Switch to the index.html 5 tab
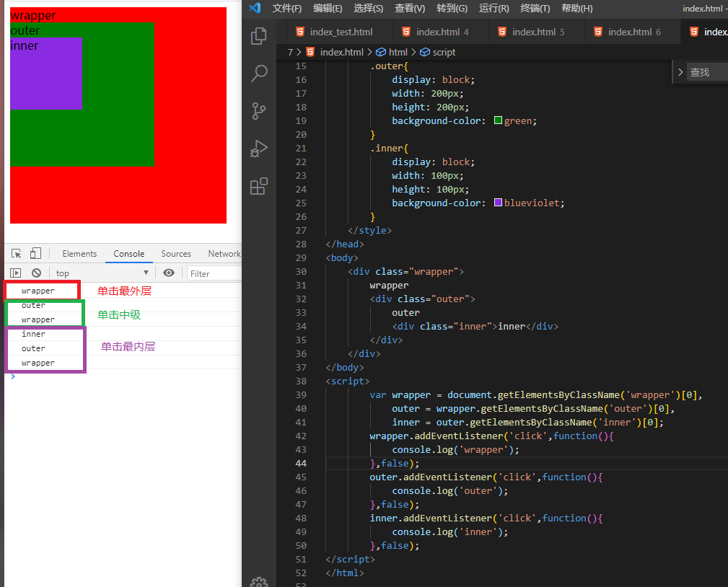The image size is (728, 587). [x=536, y=32]
